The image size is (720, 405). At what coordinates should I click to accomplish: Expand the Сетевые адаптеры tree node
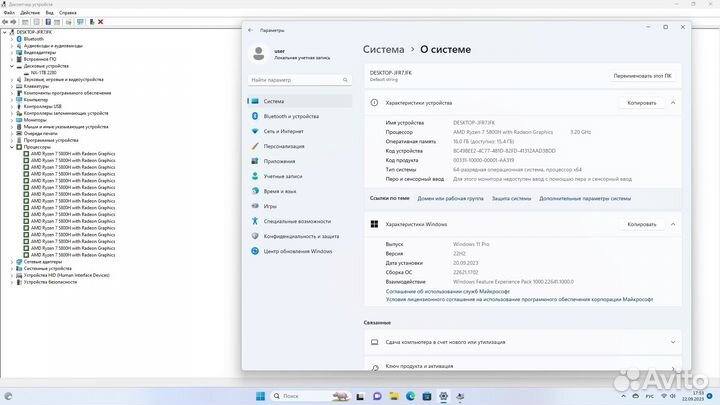[x=12, y=262]
